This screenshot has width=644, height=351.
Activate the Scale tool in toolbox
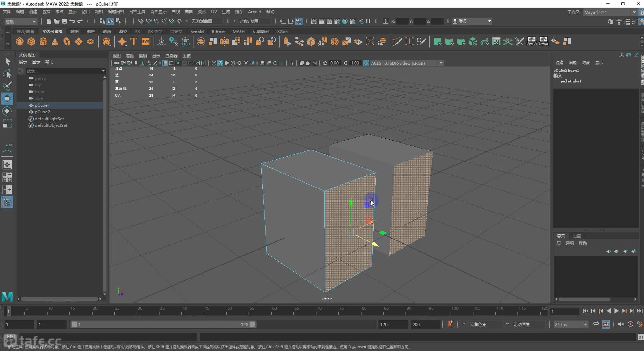(x=7, y=124)
